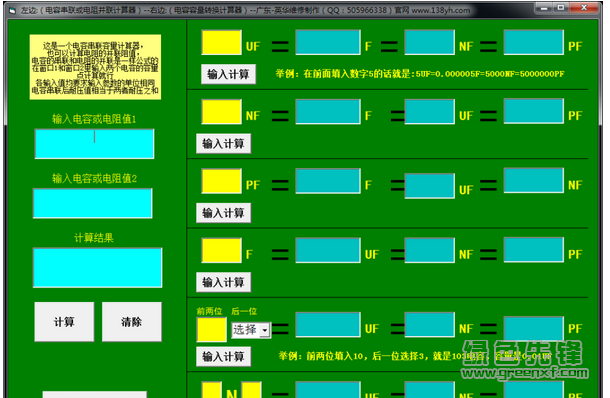Click the yellow 前两位 input box
This screenshot has width=610, height=398.
(x=212, y=330)
